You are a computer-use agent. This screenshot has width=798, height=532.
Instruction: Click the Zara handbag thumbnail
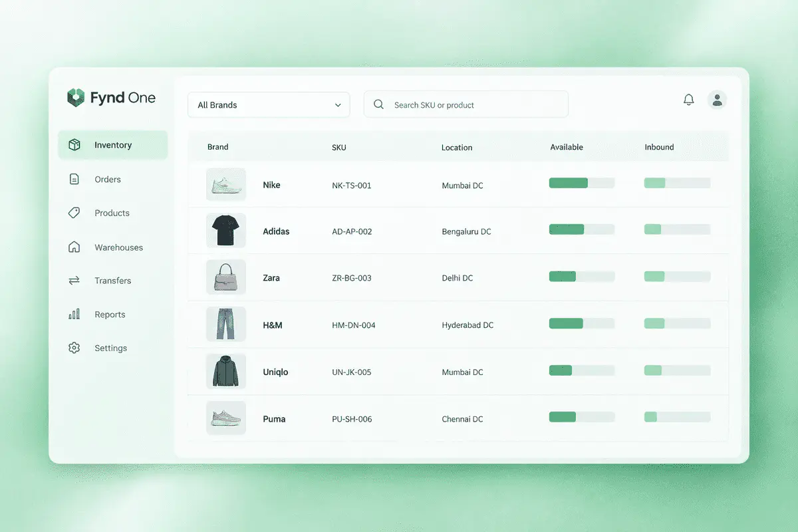click(x=226, y=278)
